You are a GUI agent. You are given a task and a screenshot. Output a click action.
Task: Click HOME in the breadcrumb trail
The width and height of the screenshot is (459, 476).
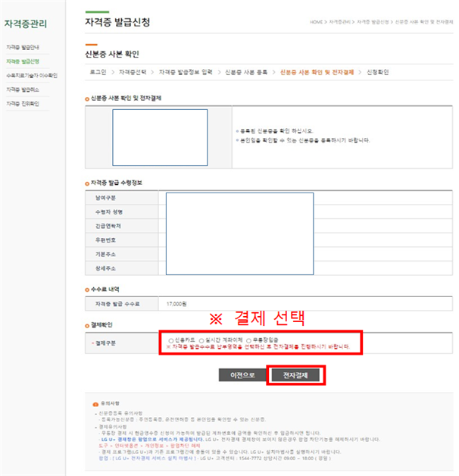pos(316,22)
